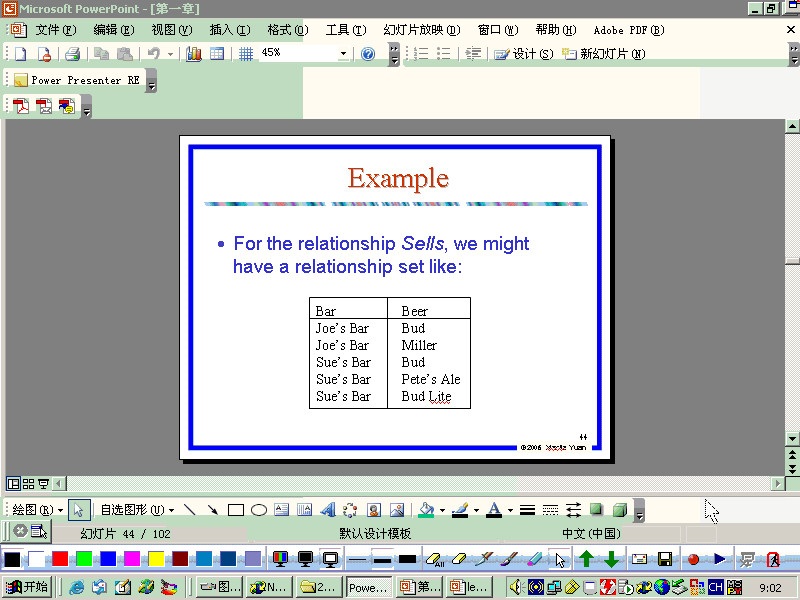The image size is (800, 600).
Task: Open the 绘图 (Draw) dropdown menu
Action: [37, 509]
